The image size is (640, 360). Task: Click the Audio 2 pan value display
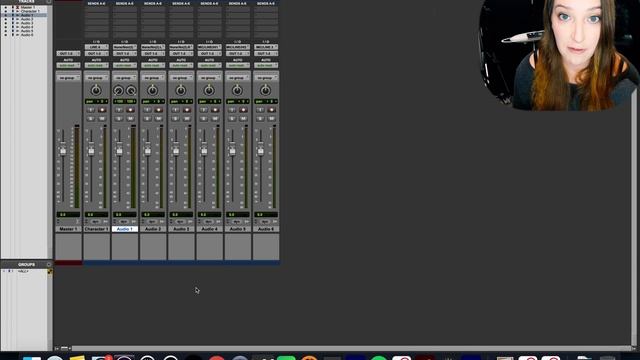coord(153,101)
